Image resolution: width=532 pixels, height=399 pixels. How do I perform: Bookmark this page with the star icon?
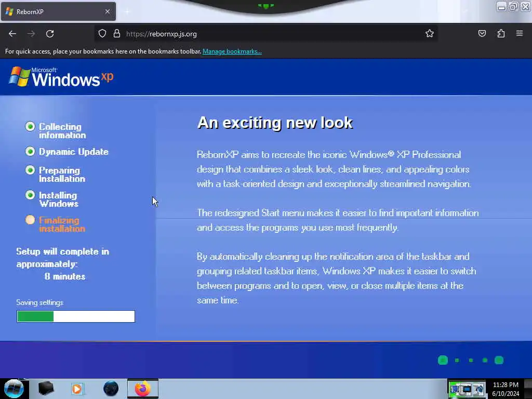coord(430,33)
